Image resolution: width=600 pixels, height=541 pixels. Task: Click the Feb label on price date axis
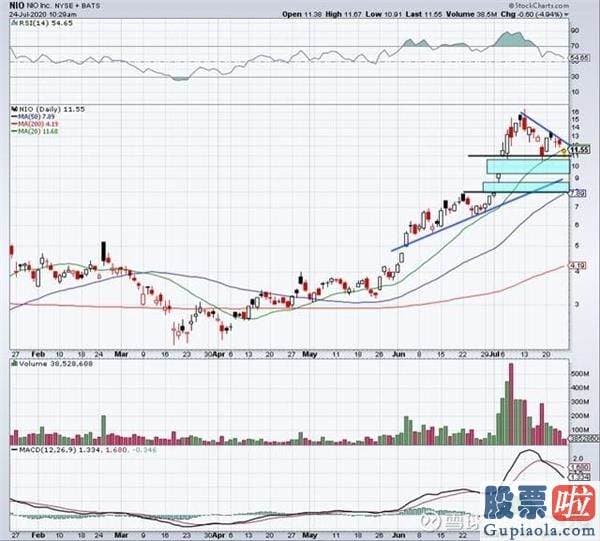(38, 354)
